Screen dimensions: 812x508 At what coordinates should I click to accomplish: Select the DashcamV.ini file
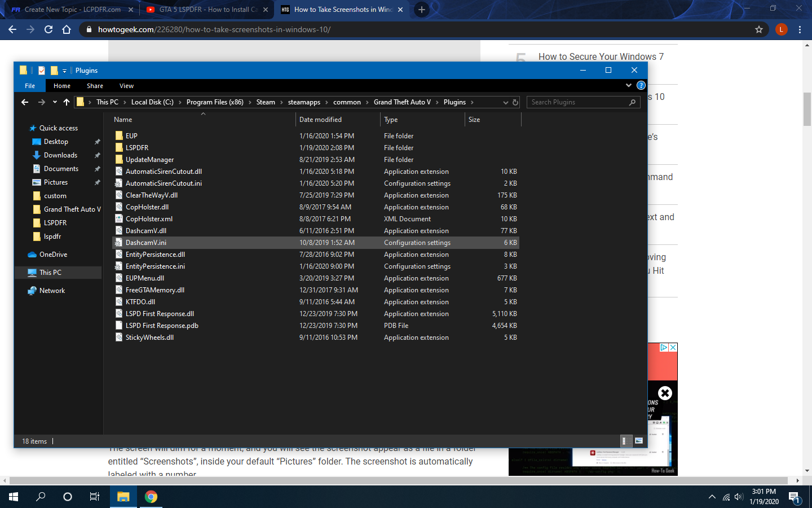[x=315, y=243]
